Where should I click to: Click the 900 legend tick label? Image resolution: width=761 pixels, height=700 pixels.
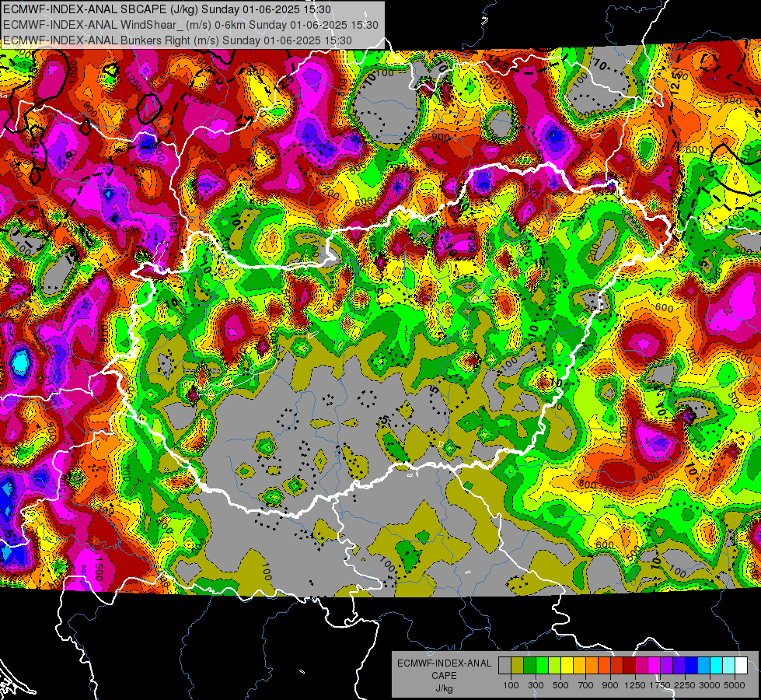[610, 685]
